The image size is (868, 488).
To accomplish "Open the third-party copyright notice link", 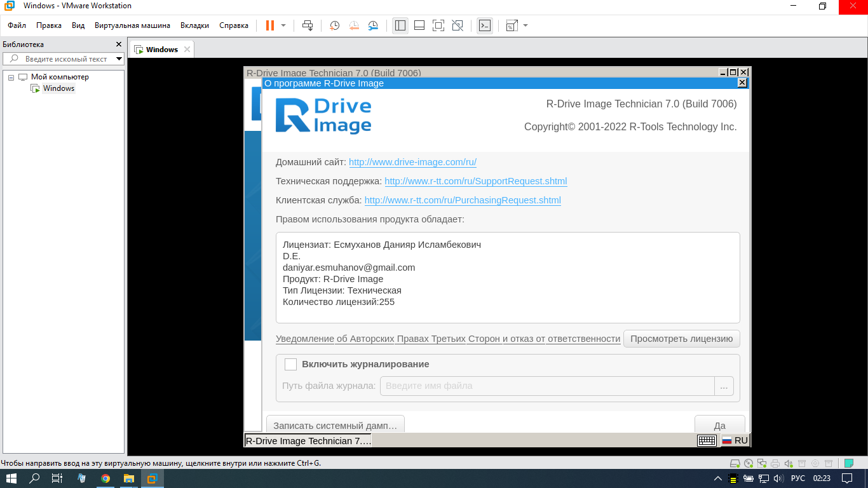I will (448, 339).
